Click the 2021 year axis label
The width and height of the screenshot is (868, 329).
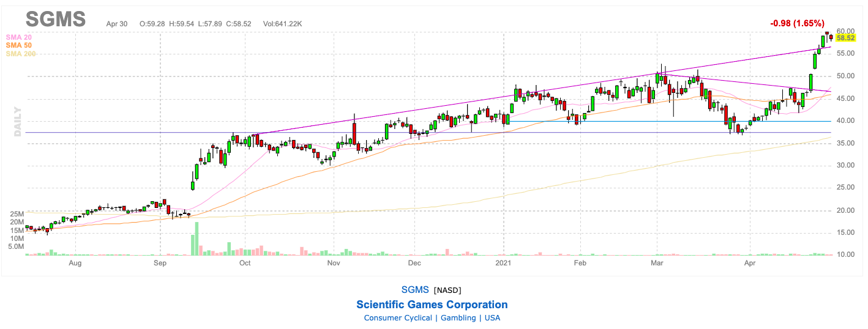pyautogui.click(x=504, y=264)
